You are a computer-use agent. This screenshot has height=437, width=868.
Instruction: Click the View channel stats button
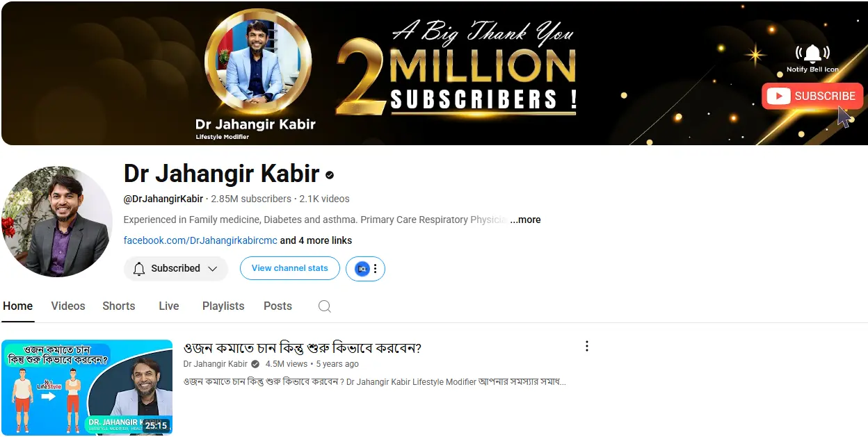290,268
